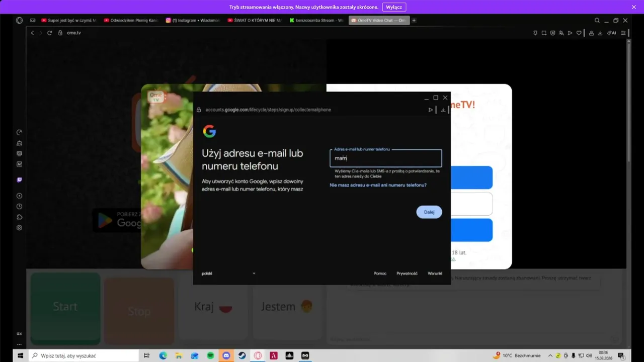Switch to the benzobomba Stream tab
The width and height of the screenshot is (644, 362).
317,21
